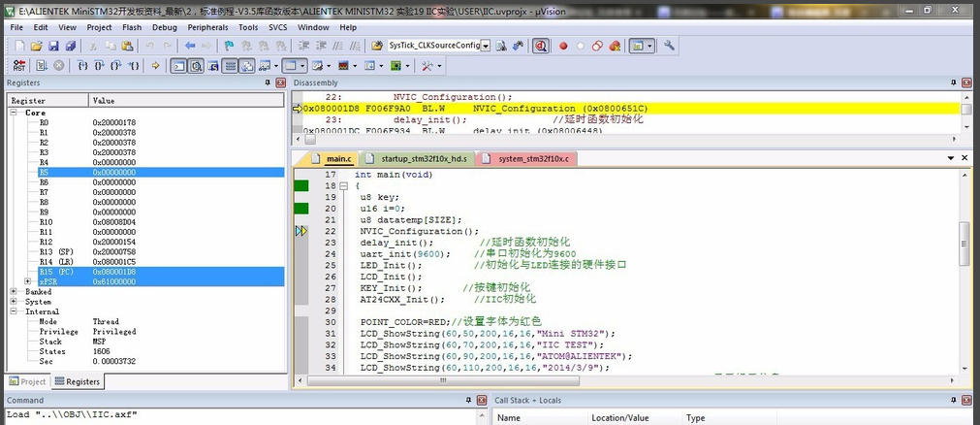The image size is (980, 425).
Task: Click the Disassembly horizontal scrollbar thumb
Action: tap(310, 140)
